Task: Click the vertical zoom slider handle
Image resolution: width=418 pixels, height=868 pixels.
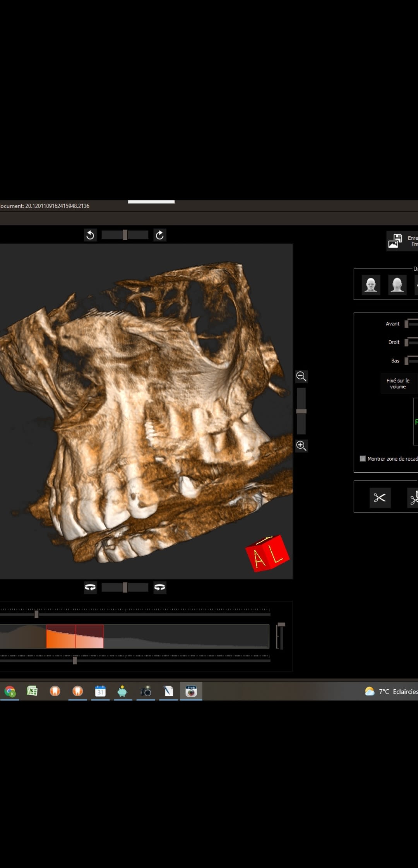Action: pyautogui.click(x=301, y=411)
